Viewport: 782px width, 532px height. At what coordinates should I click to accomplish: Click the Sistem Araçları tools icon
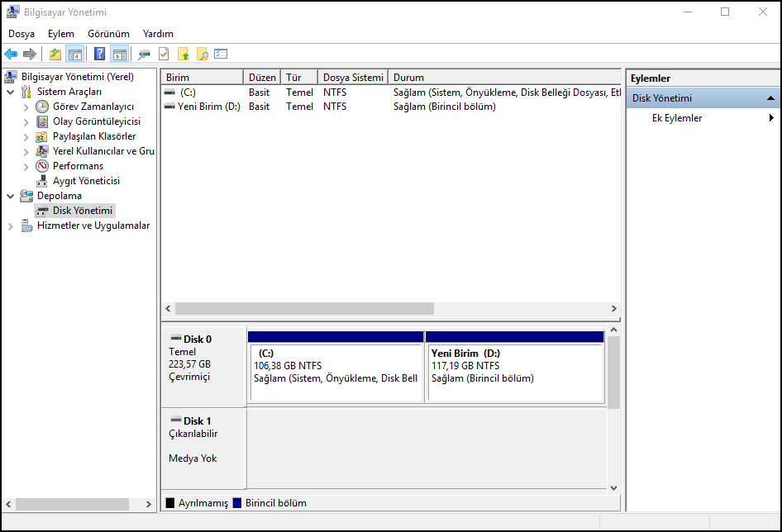26,92
